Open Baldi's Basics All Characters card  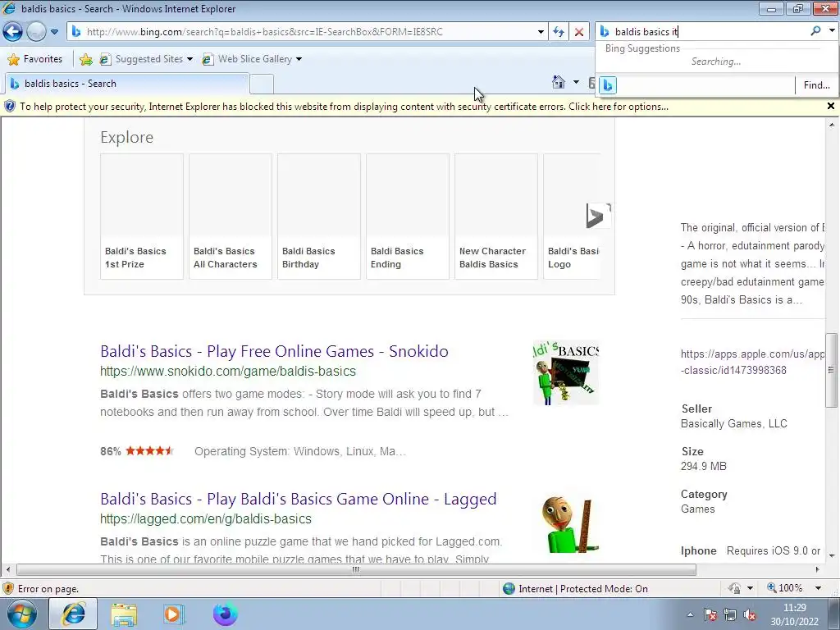(231, 217)
